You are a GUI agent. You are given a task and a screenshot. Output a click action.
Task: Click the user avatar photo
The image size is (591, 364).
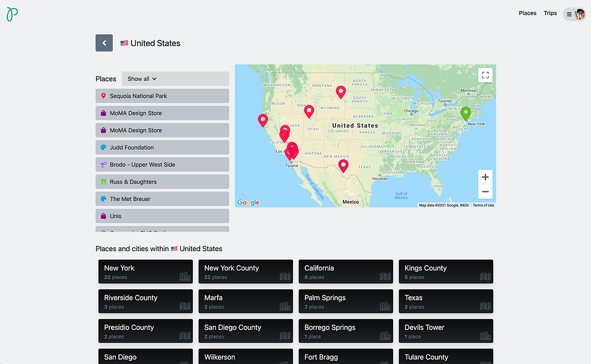[579, 15]
